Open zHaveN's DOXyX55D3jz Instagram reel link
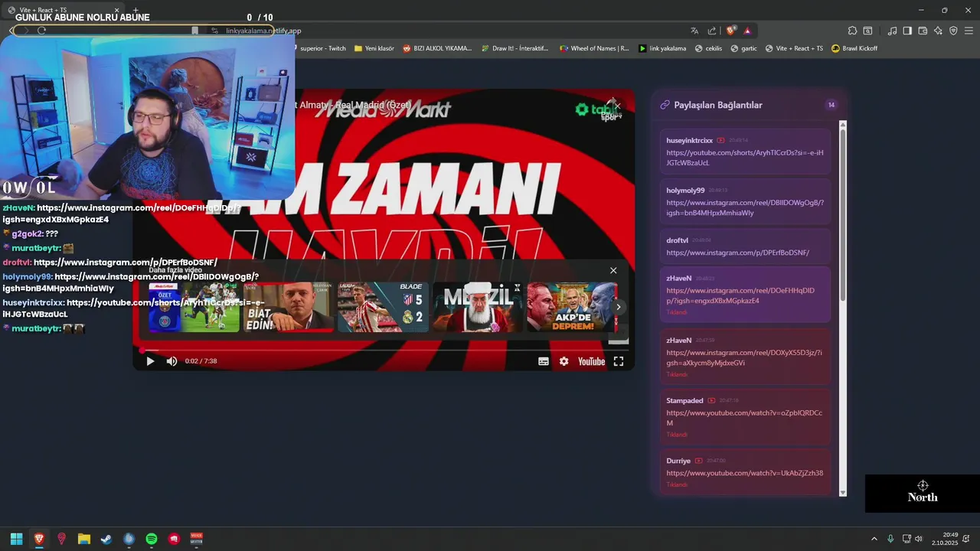The height and width of the screenshot is (551, 980). coord(744,357)
